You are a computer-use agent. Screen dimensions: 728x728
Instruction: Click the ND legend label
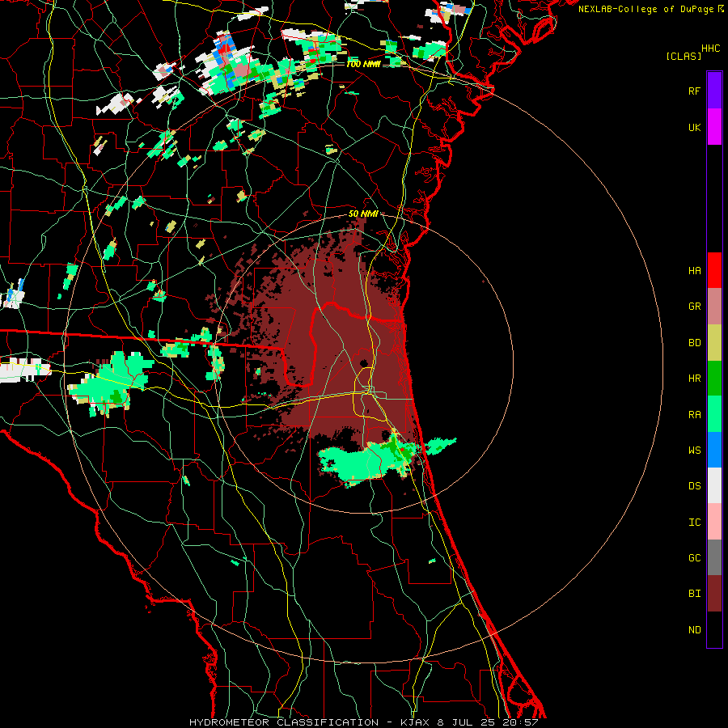694,630
